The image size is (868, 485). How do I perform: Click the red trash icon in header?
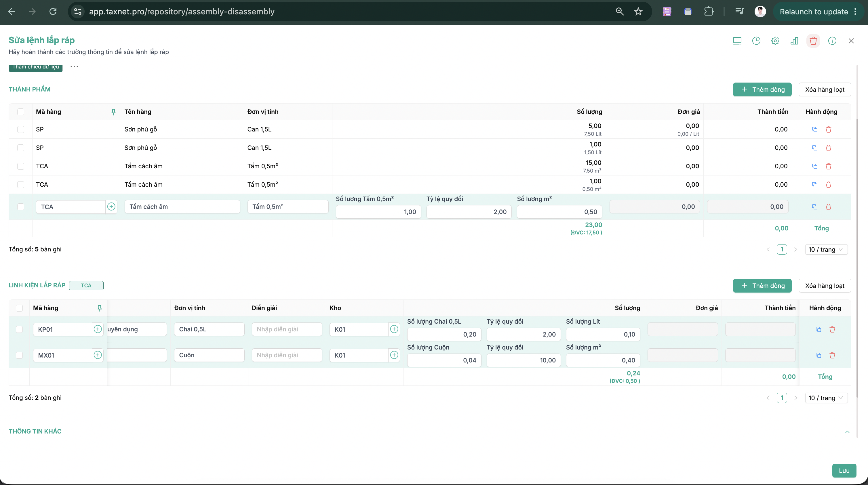tap(813, 41)
